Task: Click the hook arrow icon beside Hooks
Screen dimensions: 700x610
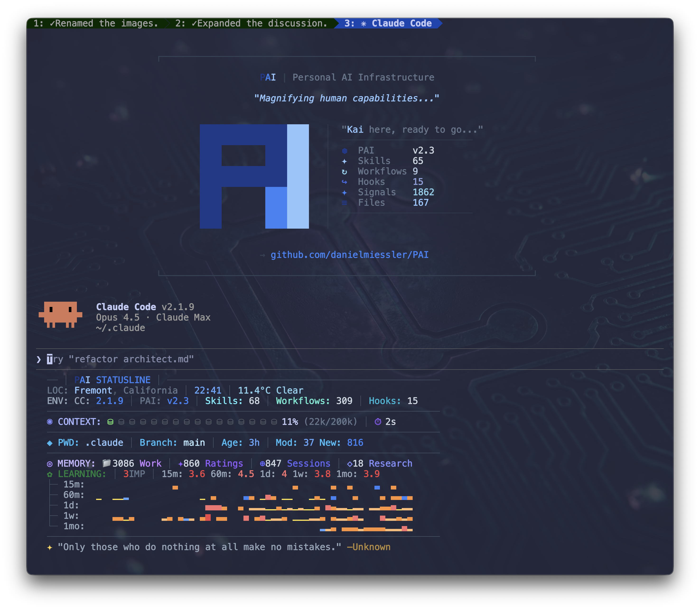Action: [344, 182]
